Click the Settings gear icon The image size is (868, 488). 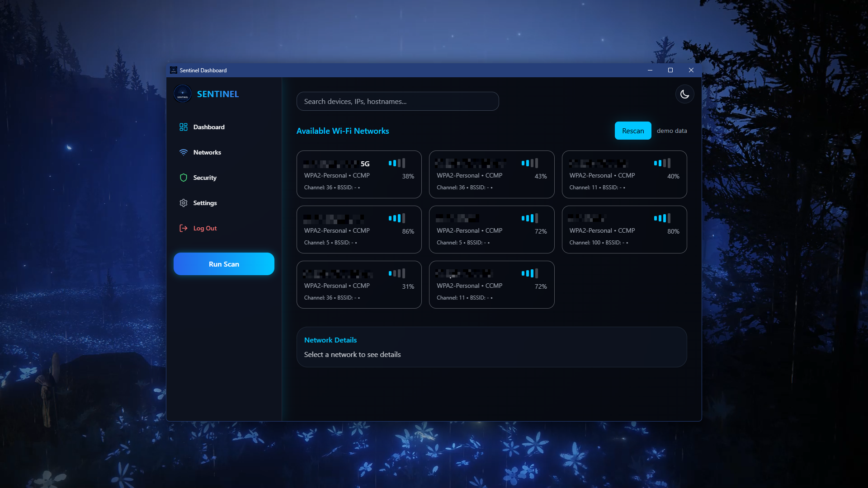183,203
